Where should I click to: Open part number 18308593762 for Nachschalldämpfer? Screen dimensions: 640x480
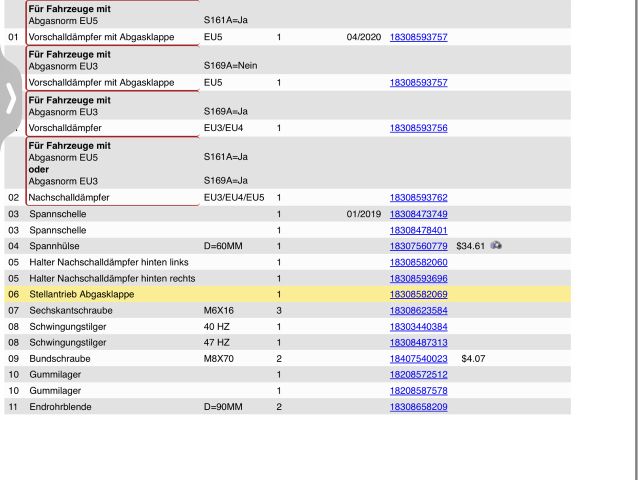[418, 198]
